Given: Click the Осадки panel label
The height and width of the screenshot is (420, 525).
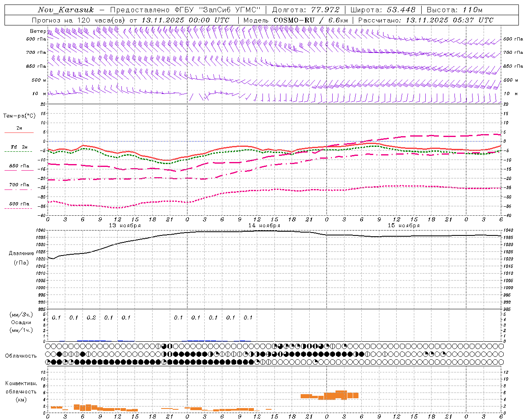Looking at the screenshot, I should point(21,322).
